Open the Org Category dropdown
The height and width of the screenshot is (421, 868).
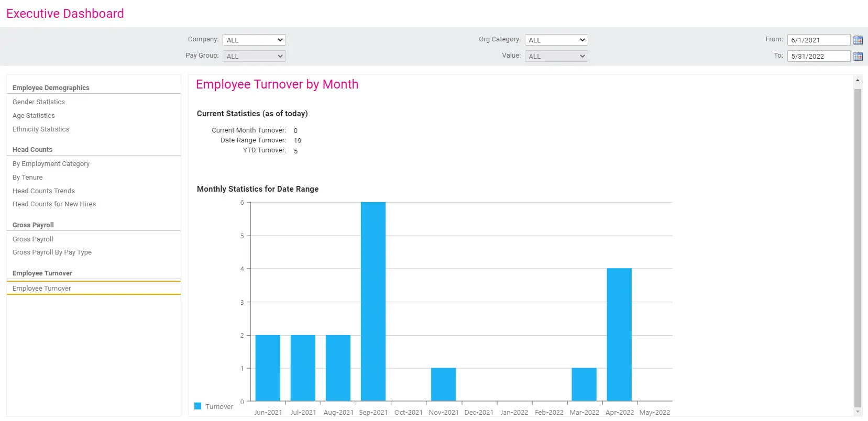click(556, 40)
